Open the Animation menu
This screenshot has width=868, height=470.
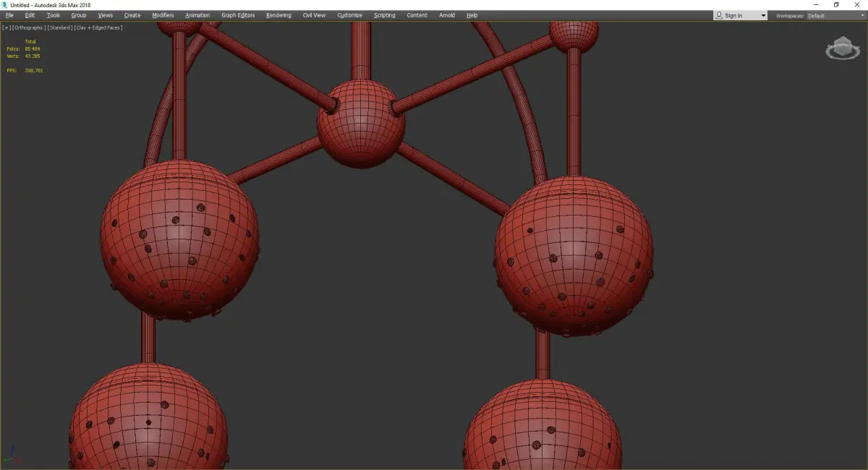click(197, 15)
